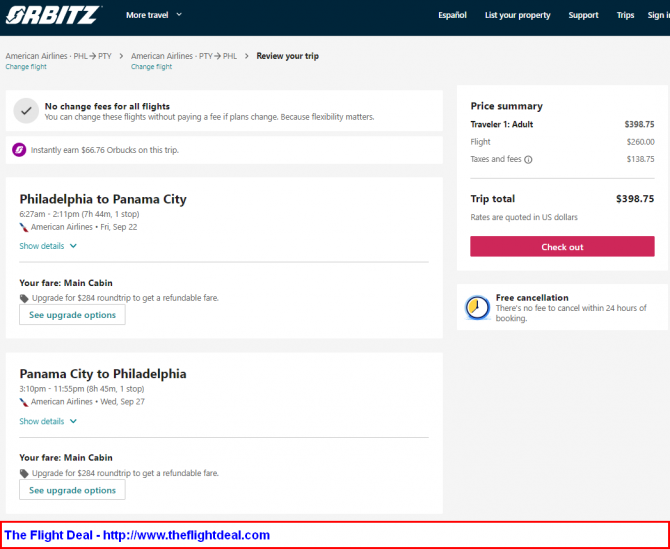Open List your property
Screen dimensions: 670x549
tap(517, 15)
